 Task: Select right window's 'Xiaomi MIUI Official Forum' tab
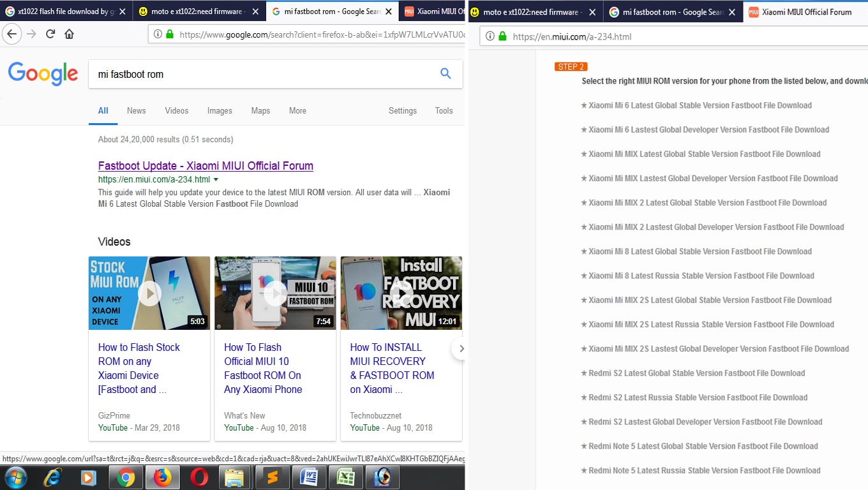[807, 12]
